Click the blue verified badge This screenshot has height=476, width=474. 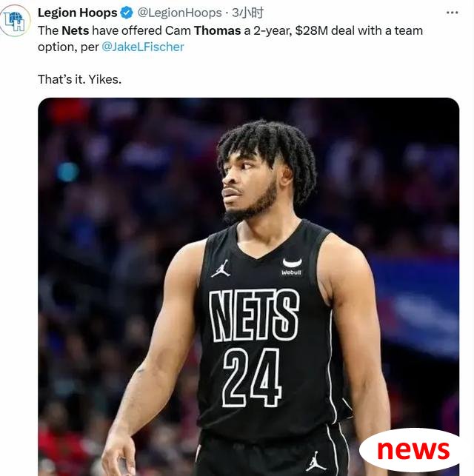127,13
